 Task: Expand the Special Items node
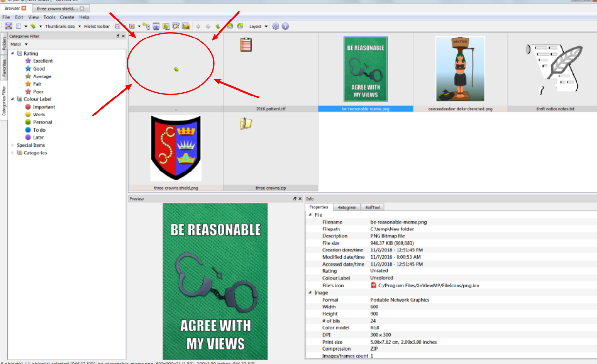[x=12, y=145]
